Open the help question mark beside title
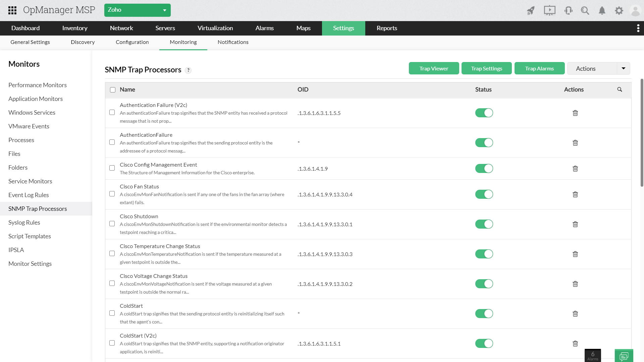 coord(188,70)
